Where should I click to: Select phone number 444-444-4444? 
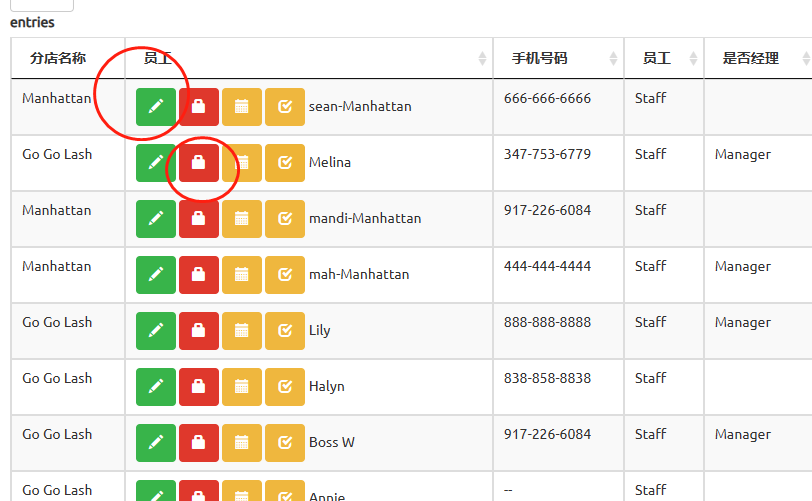547,266
